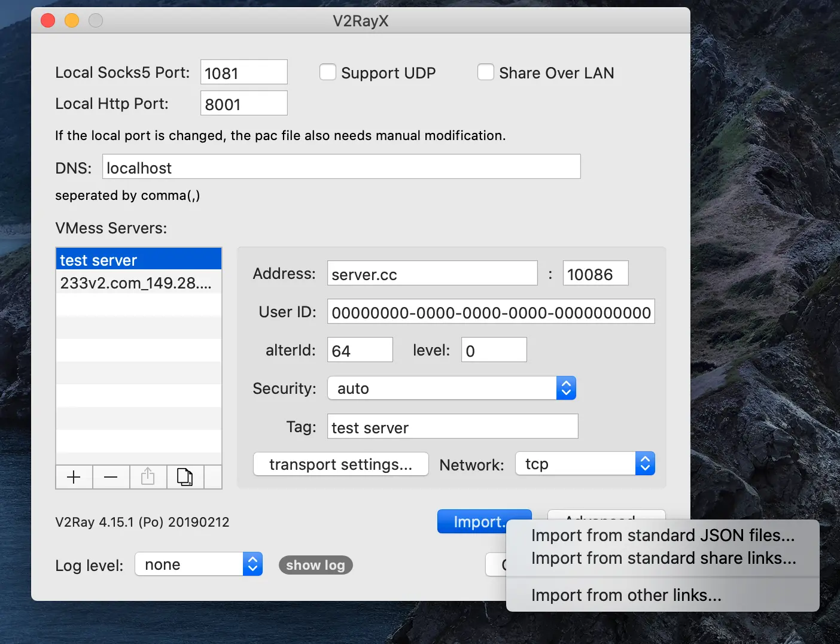Choose Import from standard share links
The height and width of the screenshot is (644, 840).
pyautogui.click(x=663, y=558)
